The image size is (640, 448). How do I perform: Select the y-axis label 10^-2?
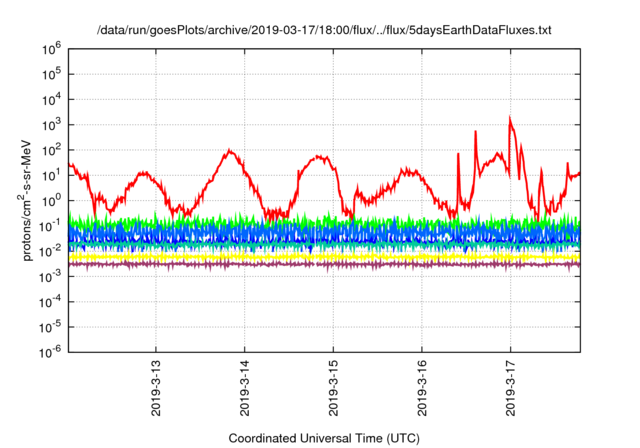coord(51,252)
